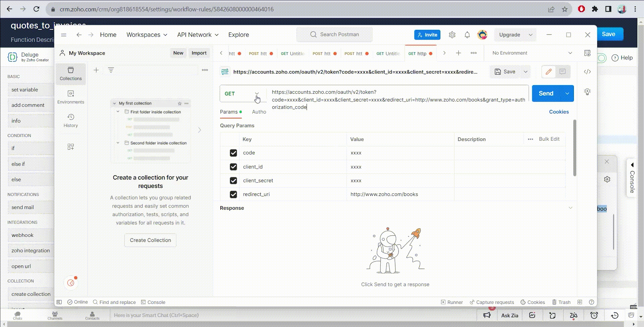
Task: Open the Environments sidebar panel
Action: point(70,97)
